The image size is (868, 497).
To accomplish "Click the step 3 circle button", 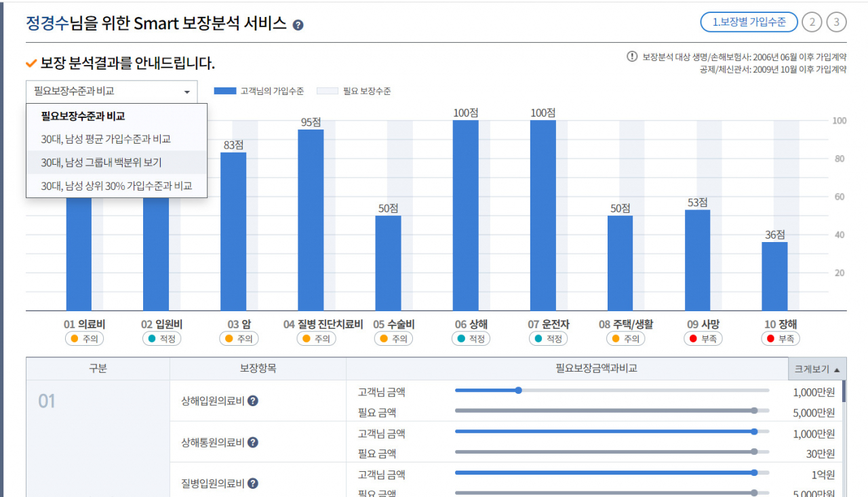I will click(837, 22).
